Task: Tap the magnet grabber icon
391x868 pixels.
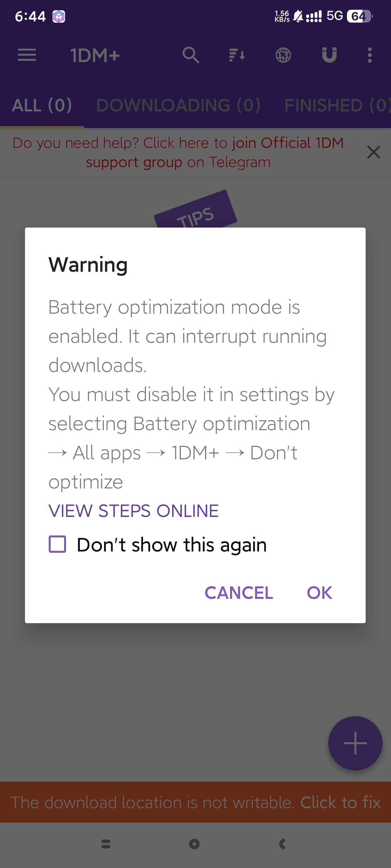Action: coord(329,55)
